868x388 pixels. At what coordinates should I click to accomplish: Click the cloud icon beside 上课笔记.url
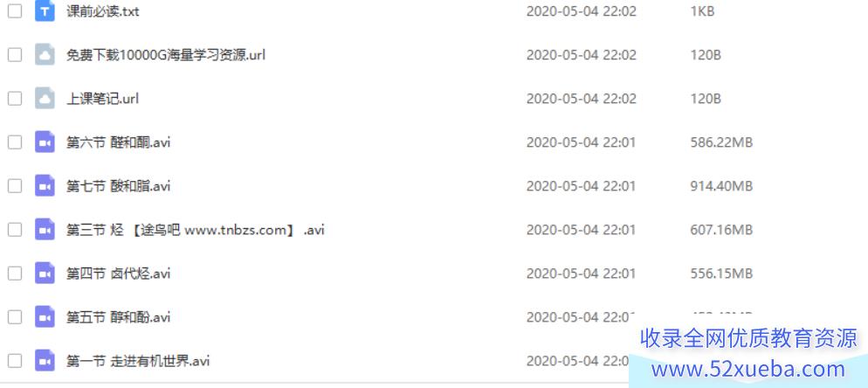pos(45,99)
